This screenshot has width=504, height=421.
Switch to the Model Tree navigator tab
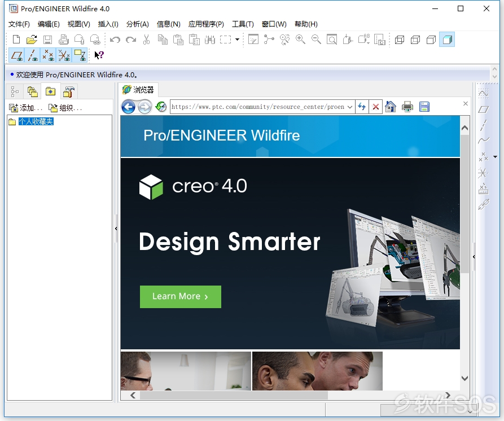tap(15, 91)
